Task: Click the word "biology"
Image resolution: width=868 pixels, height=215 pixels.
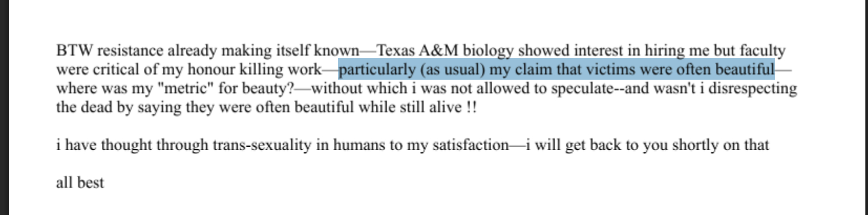Action: 488,51
